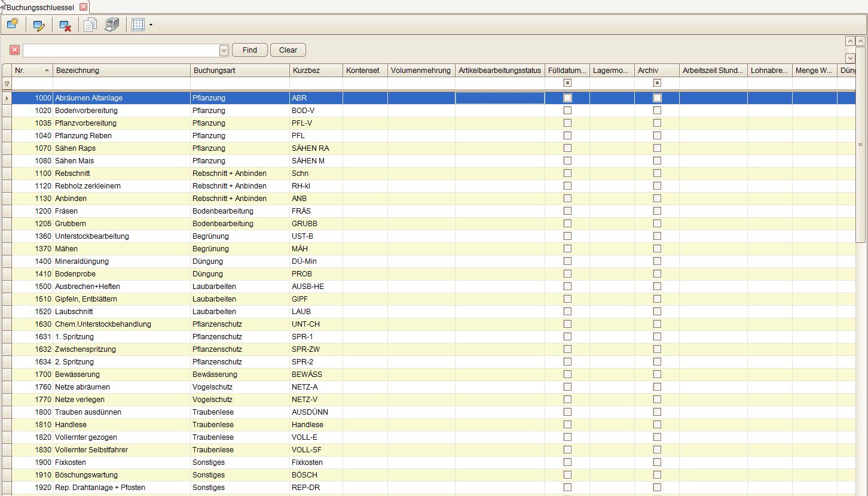Toggle Archiv checkbox for Bodenvorbereitung row
Image resolution: width=868 pixels, height=496 pixels.
pyautogui.click(x=657, y=110)
